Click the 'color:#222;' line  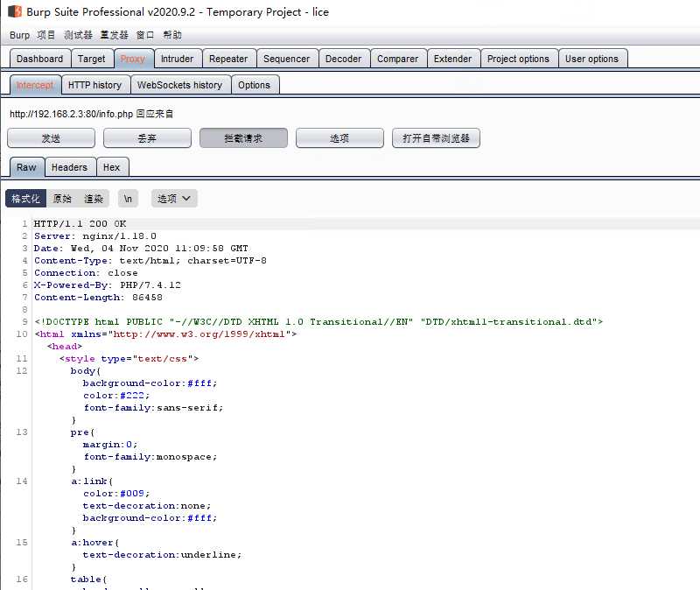(x=116, y=396)
